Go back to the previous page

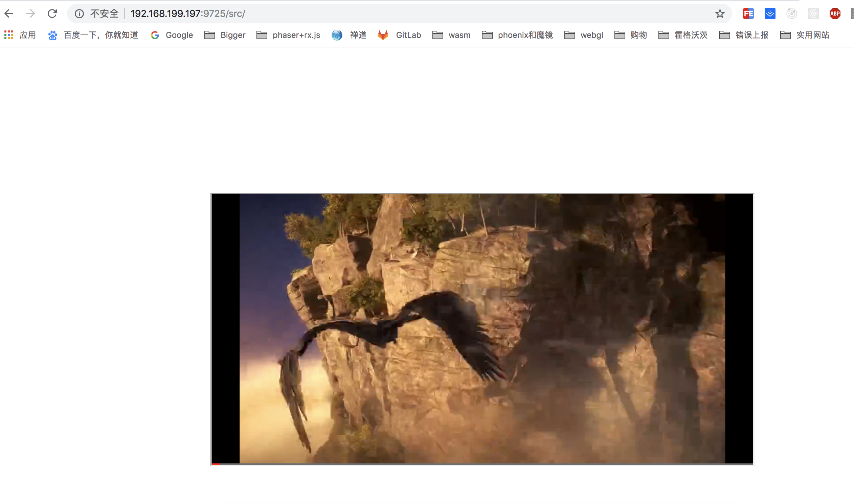pos(9,14)
